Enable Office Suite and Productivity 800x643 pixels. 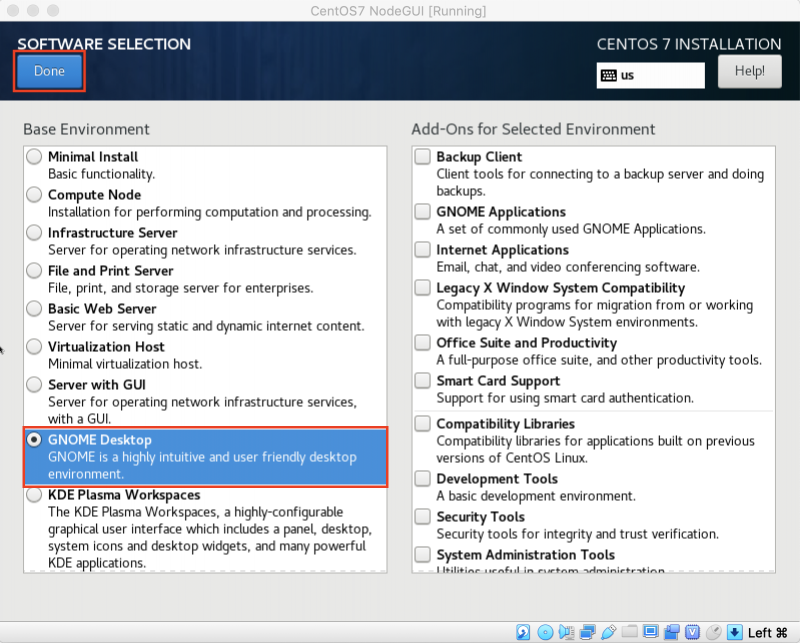point(422,342)
